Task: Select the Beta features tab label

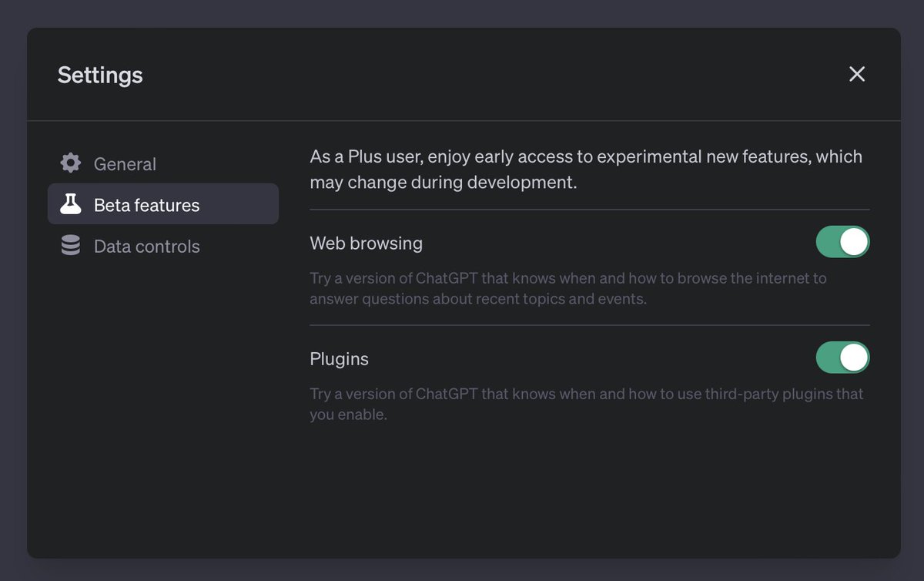Action: 146,205
